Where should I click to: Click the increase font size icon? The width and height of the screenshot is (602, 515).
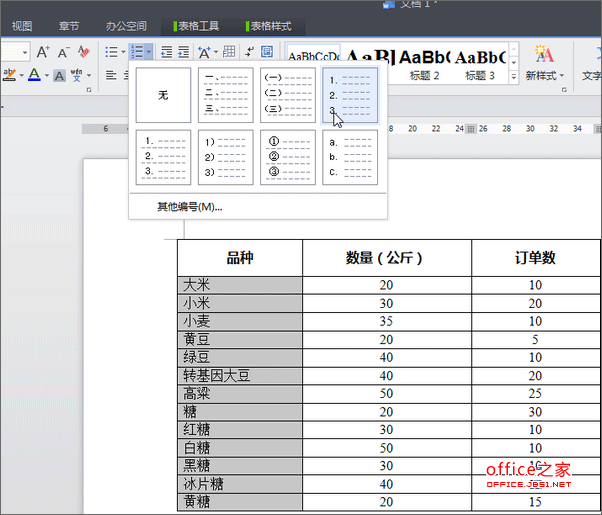click(x=43, y=52)
